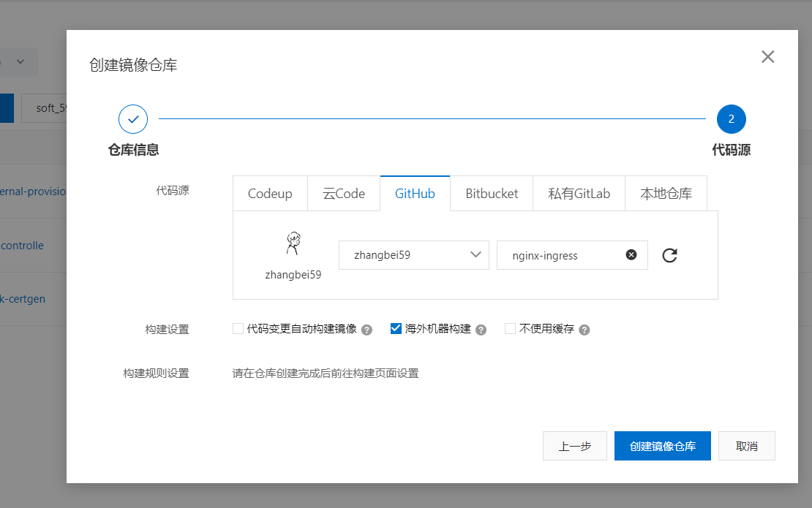This screenshot has width=812, height=508.
Task: Clear the nginx-ingress repository field
Action: coord(631,255)
